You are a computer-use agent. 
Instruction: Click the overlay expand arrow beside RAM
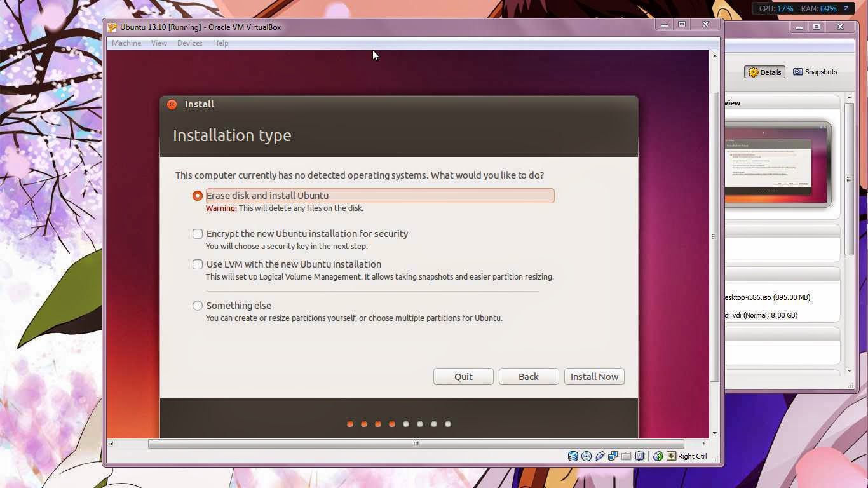(846, 9)
